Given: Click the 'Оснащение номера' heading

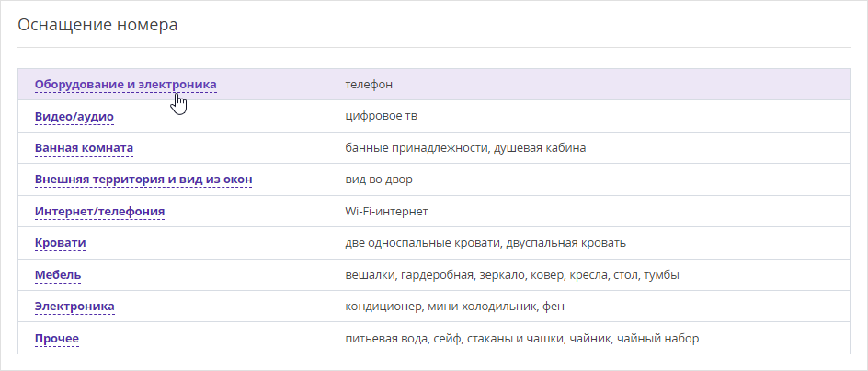Looking at the screenshot, I should pos(98,25).
